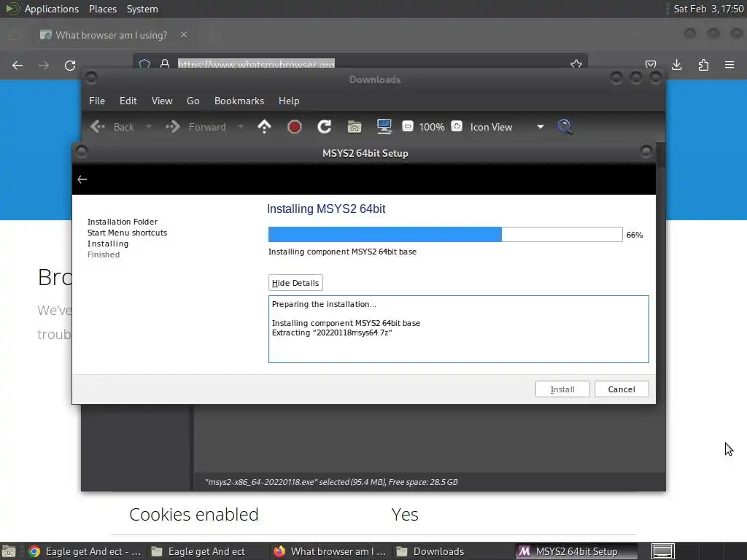The height and width of the screenshot is (560, 747).
Task: Click the Install button
Action: click(x=562, y=389)
